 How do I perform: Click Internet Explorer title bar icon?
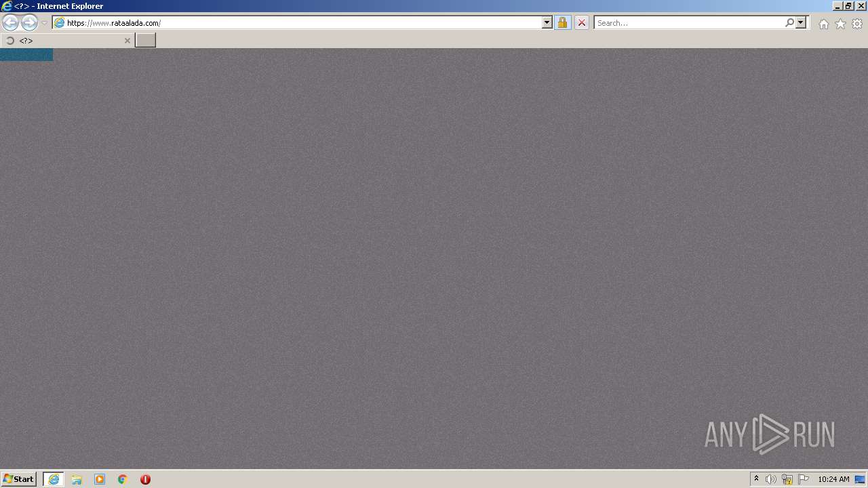[7, 6]
